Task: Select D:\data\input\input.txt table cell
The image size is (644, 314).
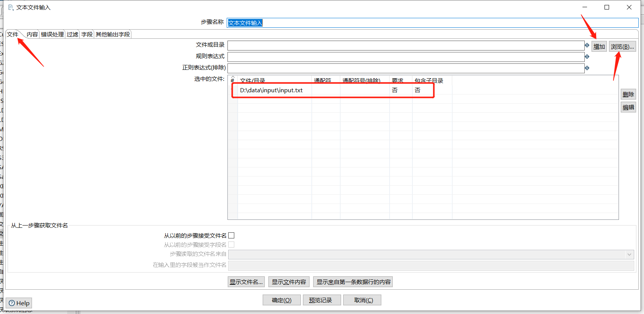Action: 275,90
